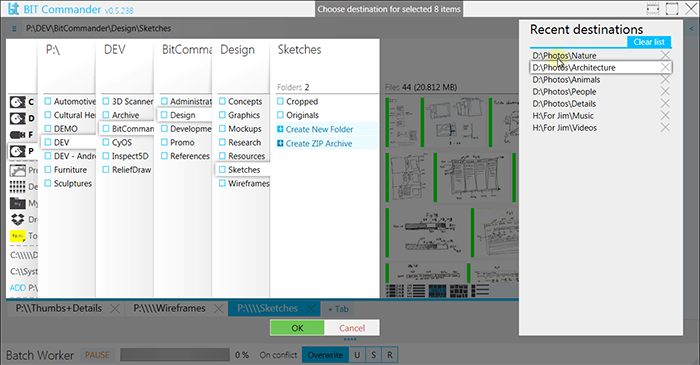Choose D:\Photos\Animals as destination
This screenshot has width=700, height=365.
[x=566, y=79]
